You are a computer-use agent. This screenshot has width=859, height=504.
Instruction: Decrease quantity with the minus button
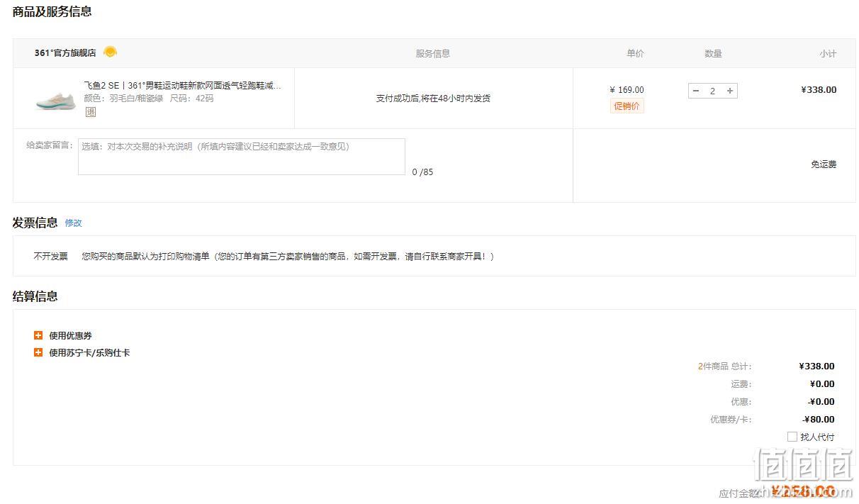click(696, 91)
